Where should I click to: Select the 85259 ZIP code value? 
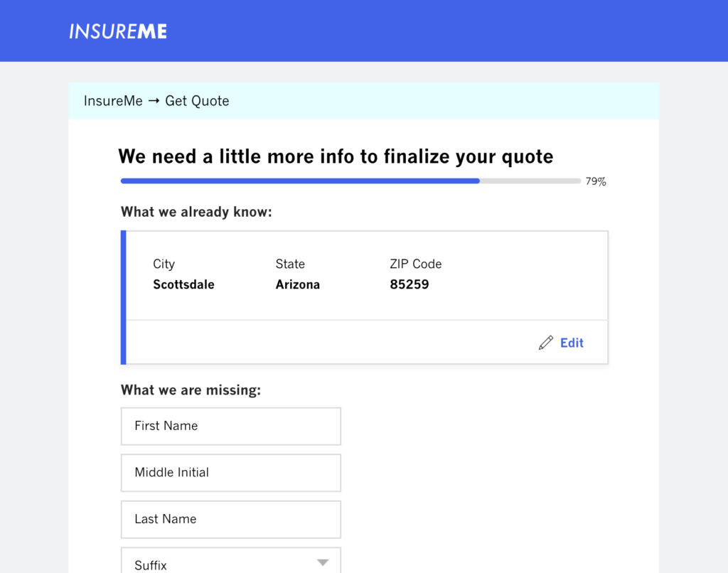coord(409,284)
